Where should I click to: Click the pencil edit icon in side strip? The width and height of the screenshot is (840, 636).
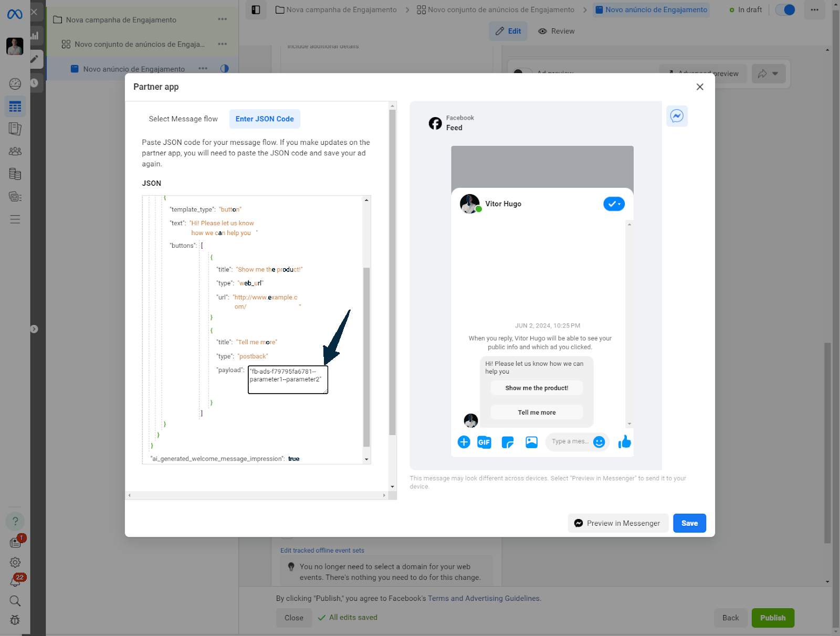[34, 59]
